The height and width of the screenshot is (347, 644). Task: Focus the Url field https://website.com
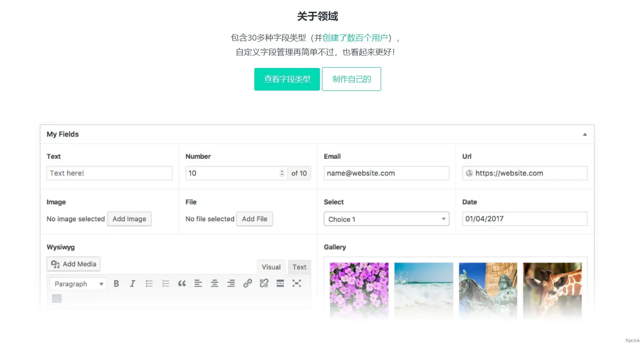(x=525, y=173)
